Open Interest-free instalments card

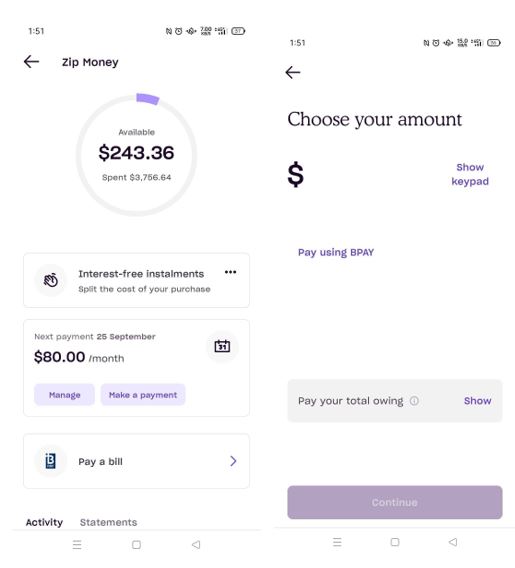(137, 280)
